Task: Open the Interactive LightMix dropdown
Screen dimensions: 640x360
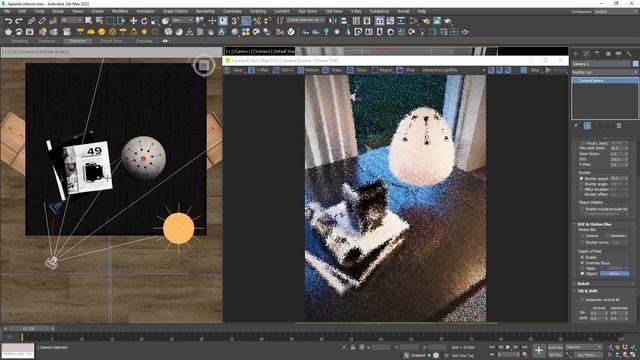Action: 453,70
